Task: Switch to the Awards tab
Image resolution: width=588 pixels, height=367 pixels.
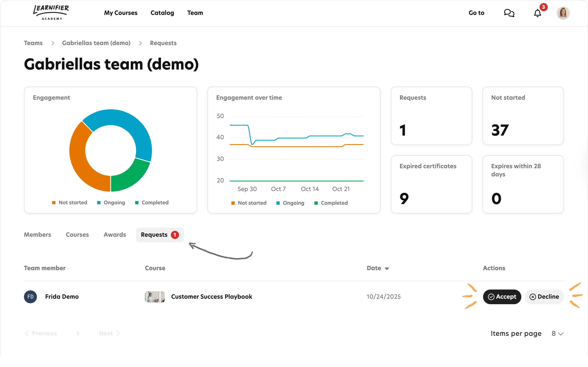Action: pyautogui.click(x=115, y=234)
